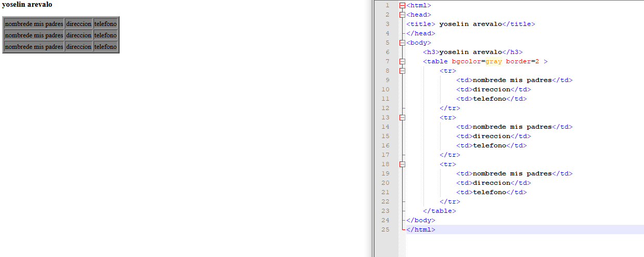Collapse the <head> fold marker on line 2
This screenshot has width=644, height=257.
[402, 15]
